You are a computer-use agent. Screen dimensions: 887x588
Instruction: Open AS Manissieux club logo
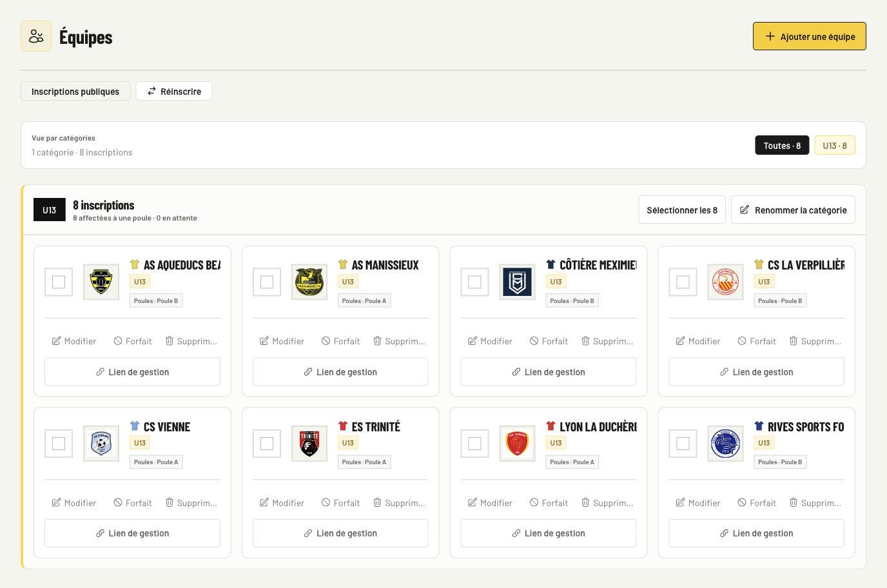point(309,282)
